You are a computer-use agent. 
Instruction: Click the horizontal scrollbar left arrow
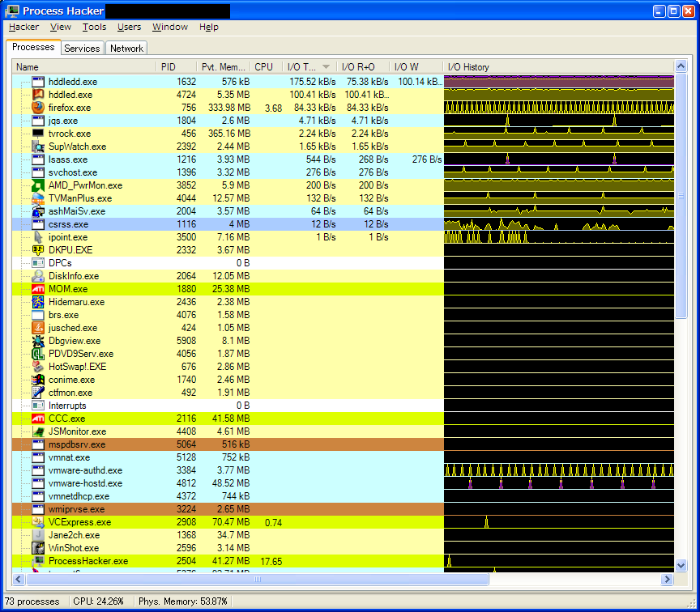[x=19, y=579]
